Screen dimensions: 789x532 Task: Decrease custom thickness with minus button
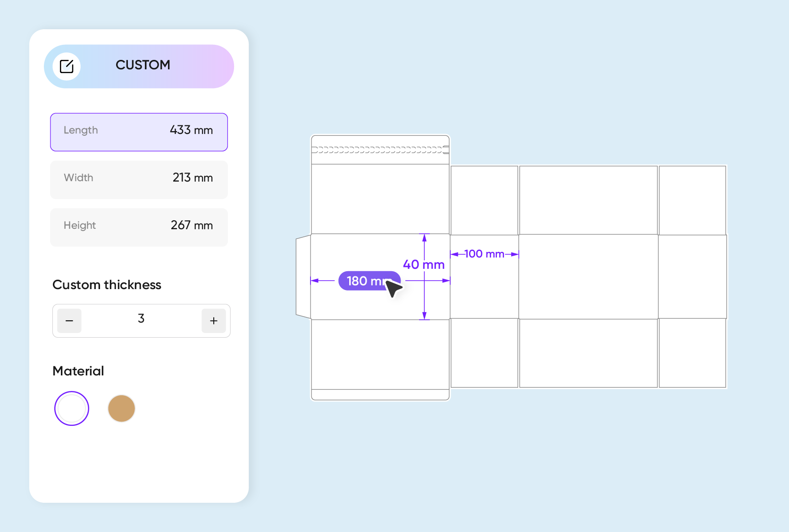pos(69,321)
